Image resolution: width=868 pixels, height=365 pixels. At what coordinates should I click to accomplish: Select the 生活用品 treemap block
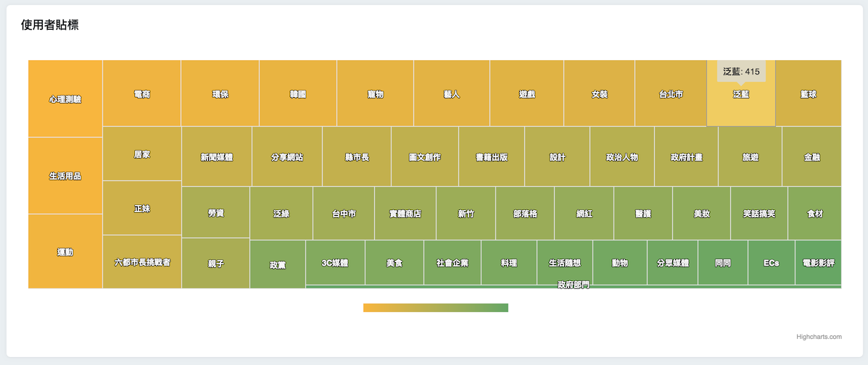click(x=65, y=176)
